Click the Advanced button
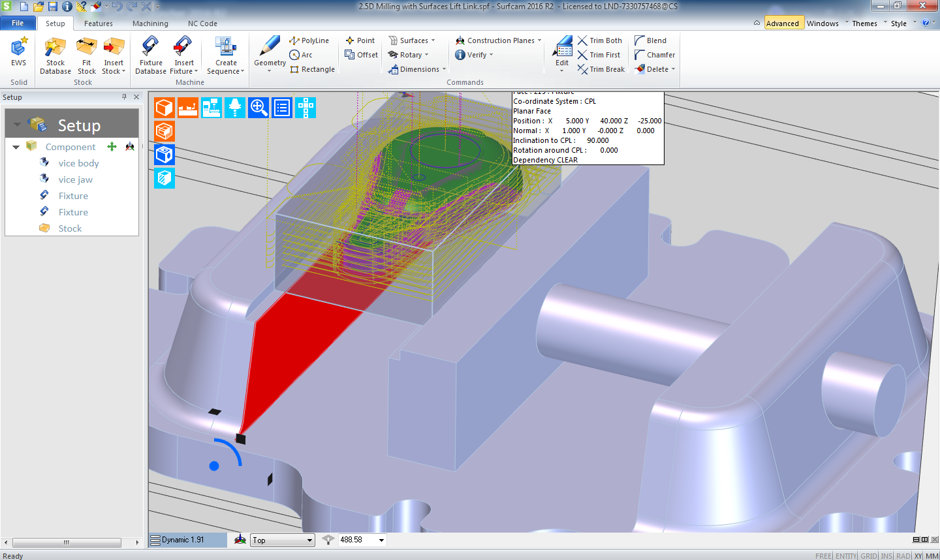Image resolution: width=940 pixels, height=560 pixels. [783, 23]
